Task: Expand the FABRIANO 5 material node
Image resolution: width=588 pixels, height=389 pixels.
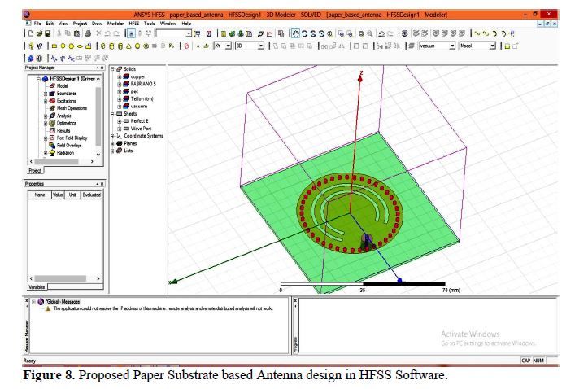Action: [x=120, y=85]
